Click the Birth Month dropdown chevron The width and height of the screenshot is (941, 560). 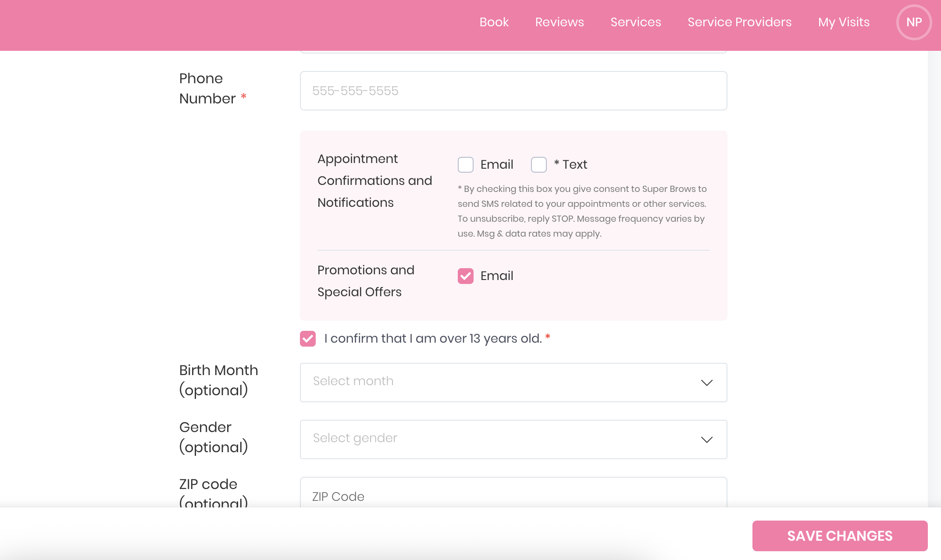tap(706, 383)
